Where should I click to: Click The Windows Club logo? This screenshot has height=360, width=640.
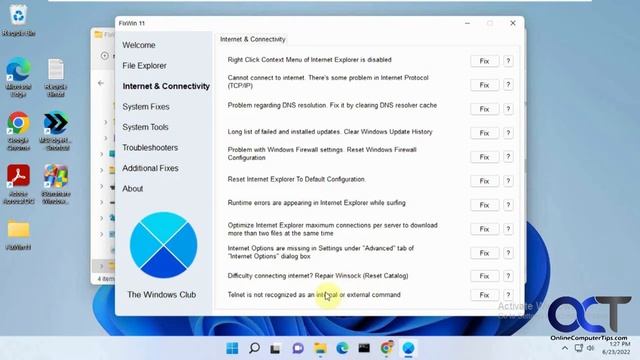pos(163,245)
